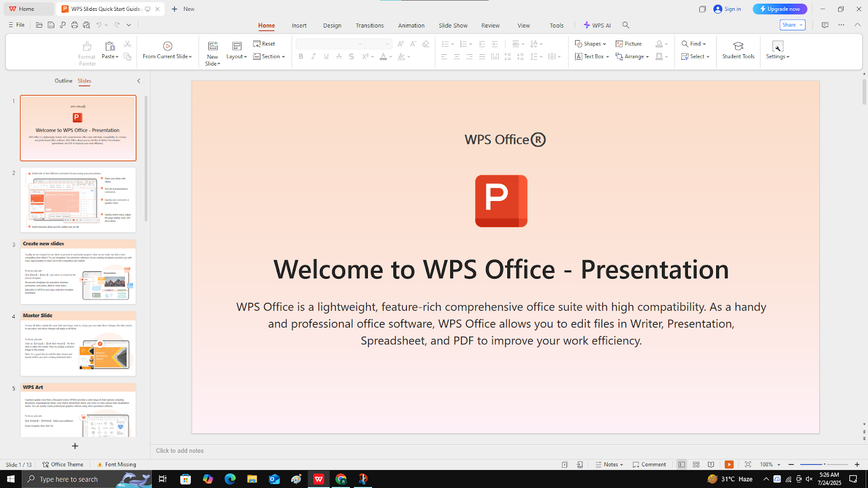Image resolution: width=868 pixels, height=488 pixels.
Task: Switch to Reading view in status bar
Action: 711,465
